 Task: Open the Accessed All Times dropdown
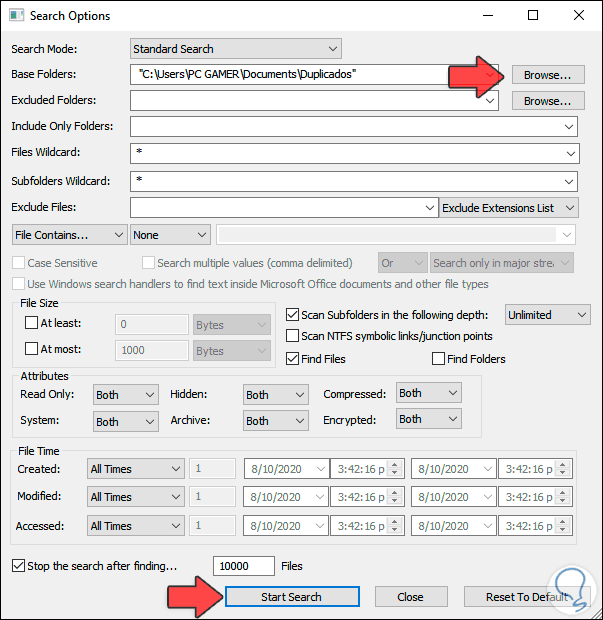pos(136,526)
